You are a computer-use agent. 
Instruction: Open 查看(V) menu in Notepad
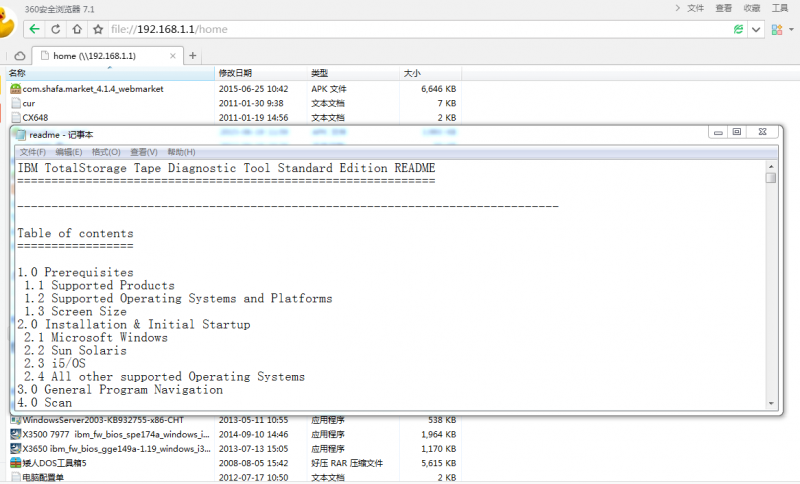pyautogui.click(x=143, y=152)
